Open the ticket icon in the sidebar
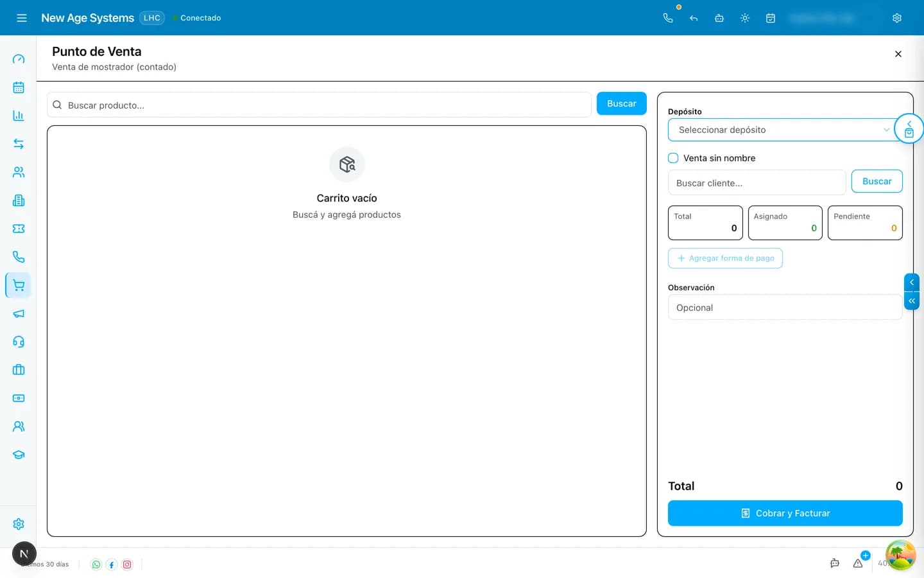This screenshot has height=578, width=924. (x=19, y=229)
